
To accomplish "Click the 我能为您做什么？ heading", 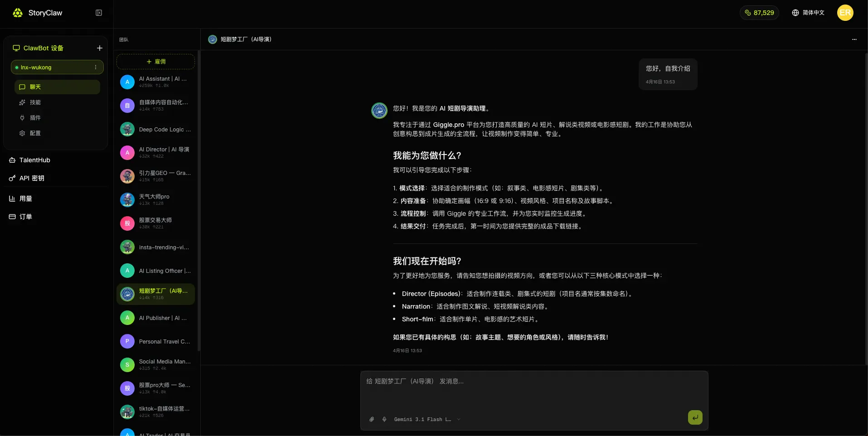I will coord(427,155).
